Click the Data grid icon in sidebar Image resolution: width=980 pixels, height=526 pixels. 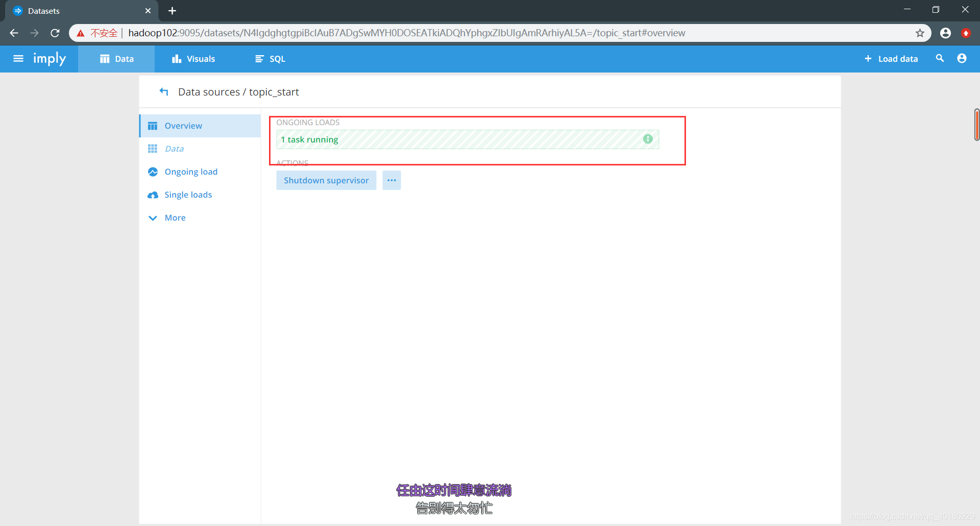click(153, 149)
